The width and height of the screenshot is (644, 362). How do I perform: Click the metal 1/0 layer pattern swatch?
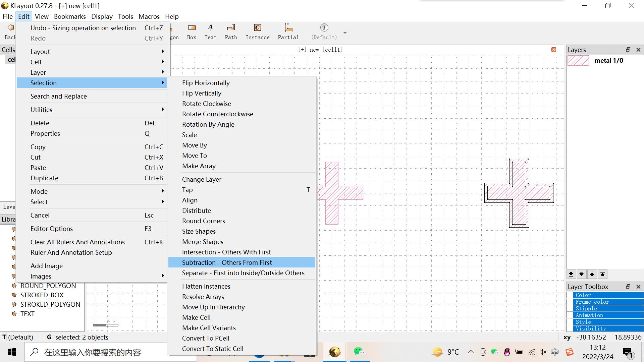point(578,61)
